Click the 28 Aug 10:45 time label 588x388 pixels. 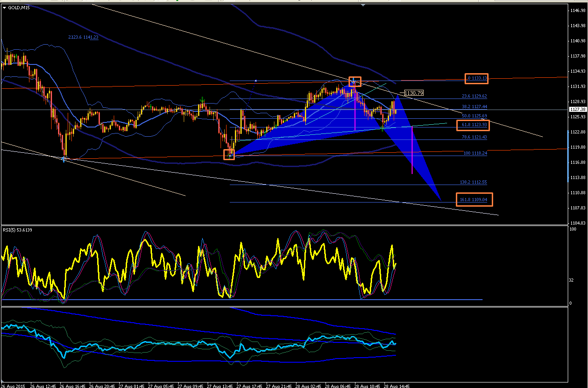point(367,386)
